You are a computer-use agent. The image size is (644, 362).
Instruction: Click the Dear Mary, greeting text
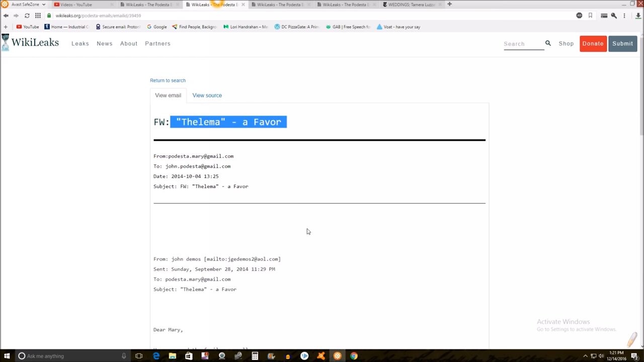click(x=168, y=330)
